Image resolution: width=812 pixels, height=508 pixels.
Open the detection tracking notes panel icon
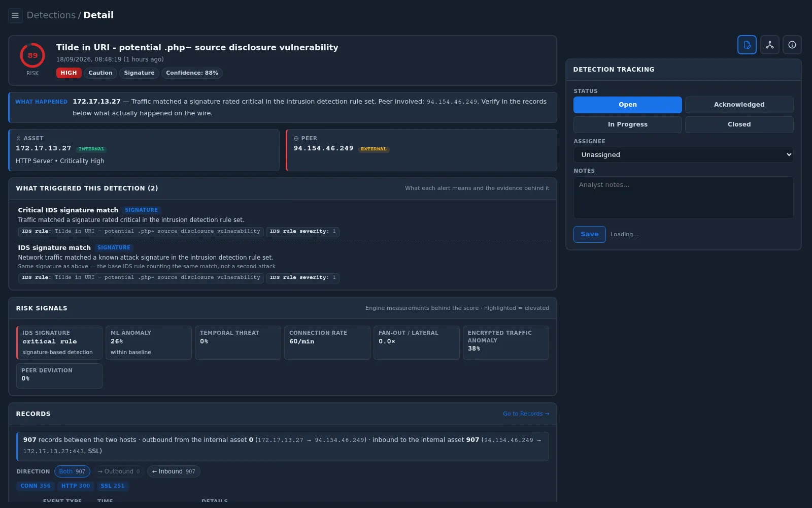coord(747,45)
